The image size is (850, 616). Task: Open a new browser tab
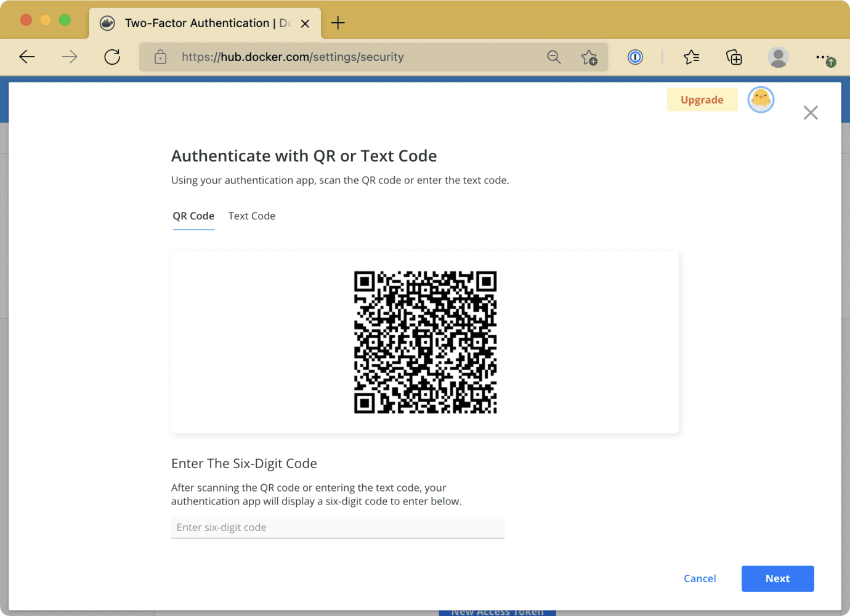coord(338,23)
